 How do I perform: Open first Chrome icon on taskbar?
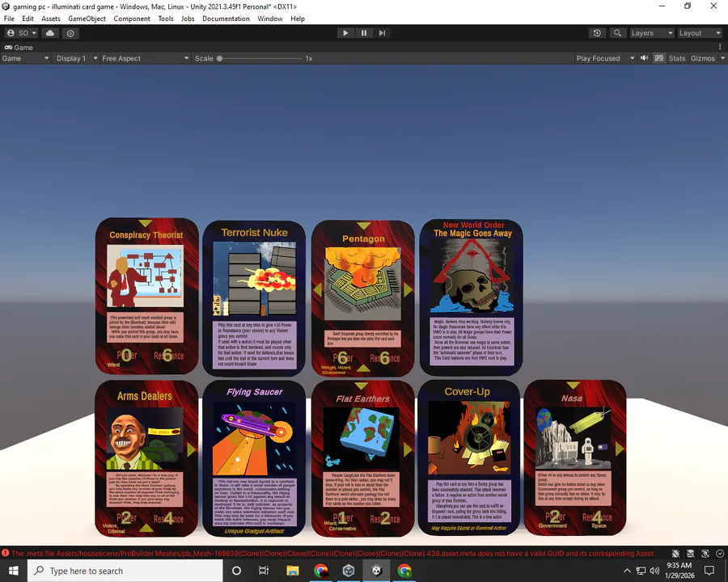[321, 571]
